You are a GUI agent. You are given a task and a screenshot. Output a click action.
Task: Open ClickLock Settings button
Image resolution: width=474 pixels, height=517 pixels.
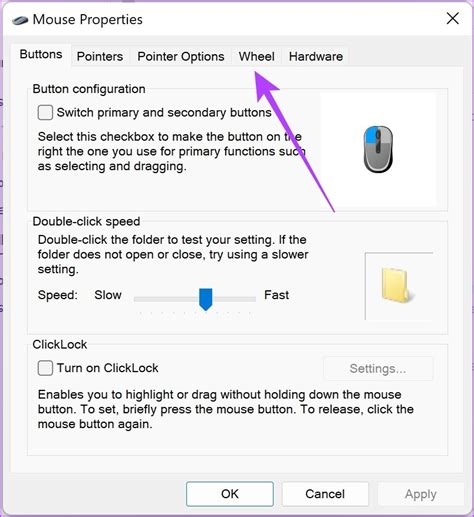pos(378,368)
